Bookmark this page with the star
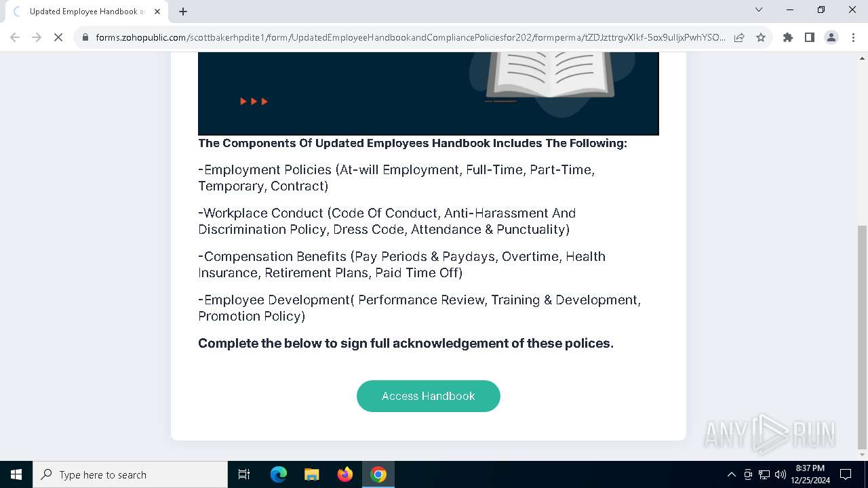The height and width of the screenshot is (488, 868). [761, 37]
